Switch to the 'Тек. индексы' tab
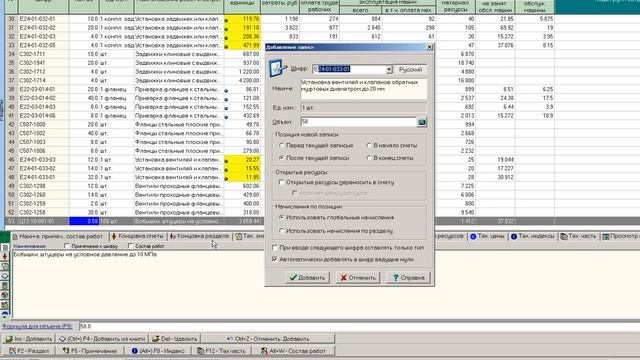Image resolution: width=640 pixels, height=360 pixels. coord(532,236)
